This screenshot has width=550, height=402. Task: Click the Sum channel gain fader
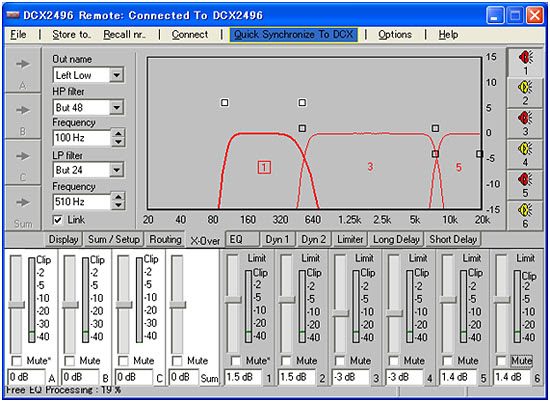[177, 304]
